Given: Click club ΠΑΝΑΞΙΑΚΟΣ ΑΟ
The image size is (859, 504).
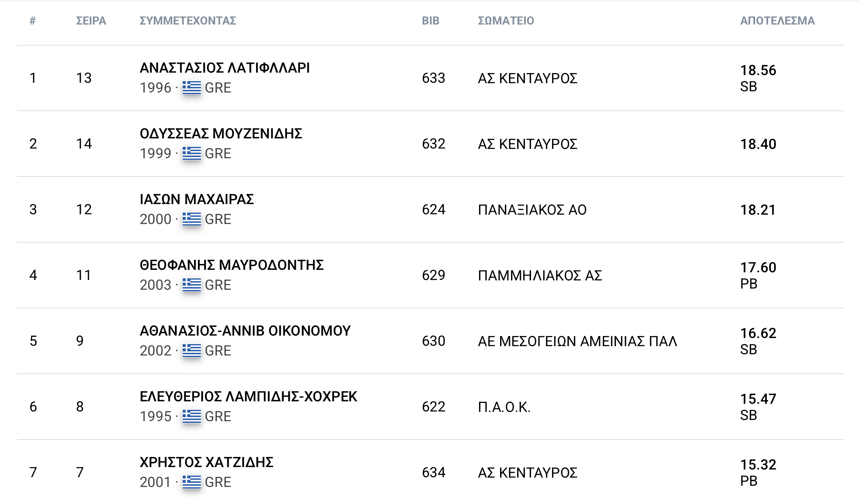Looking at the screenshot, I should coord(532,210).
